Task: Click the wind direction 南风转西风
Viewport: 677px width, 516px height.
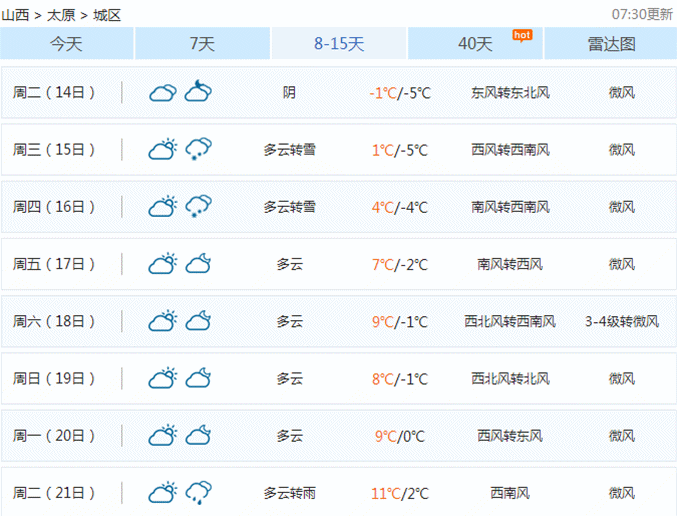Action: [x=510, y=264]
